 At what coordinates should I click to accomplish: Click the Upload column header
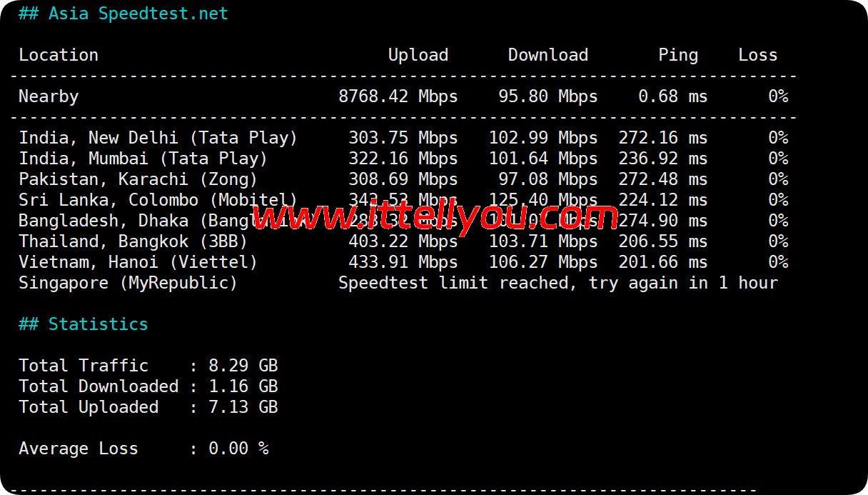point(418,55)
